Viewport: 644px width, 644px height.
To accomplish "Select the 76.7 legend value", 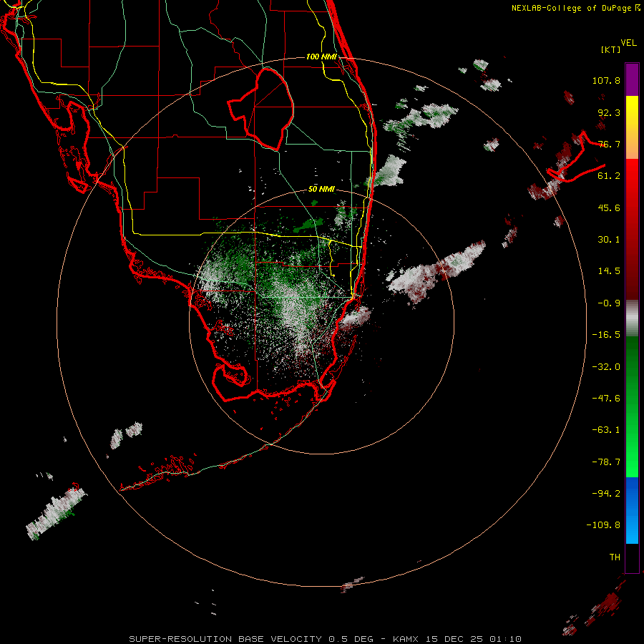I will coord(609,144).
